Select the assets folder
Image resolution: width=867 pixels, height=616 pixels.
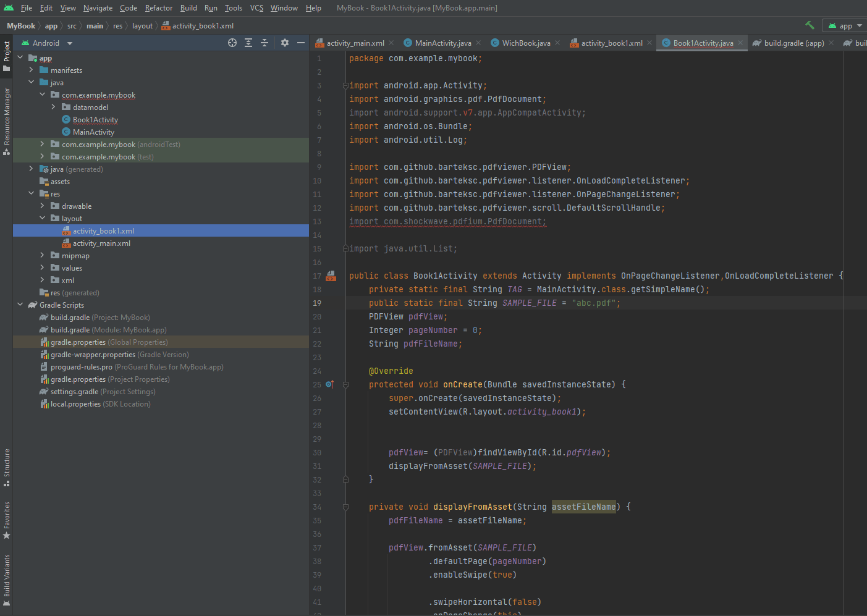click(60, 182)
